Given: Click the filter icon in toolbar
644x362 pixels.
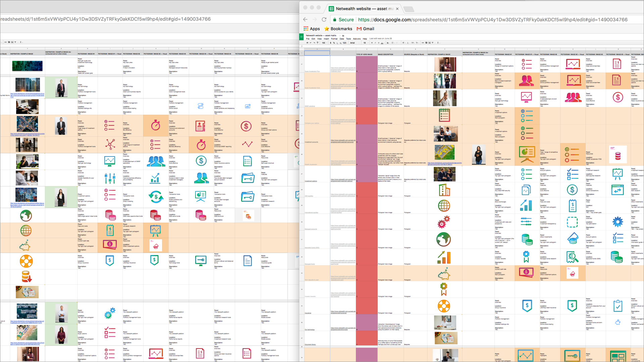Looking at the screenshot, I should pyautogui.click(x=433, y=43).
